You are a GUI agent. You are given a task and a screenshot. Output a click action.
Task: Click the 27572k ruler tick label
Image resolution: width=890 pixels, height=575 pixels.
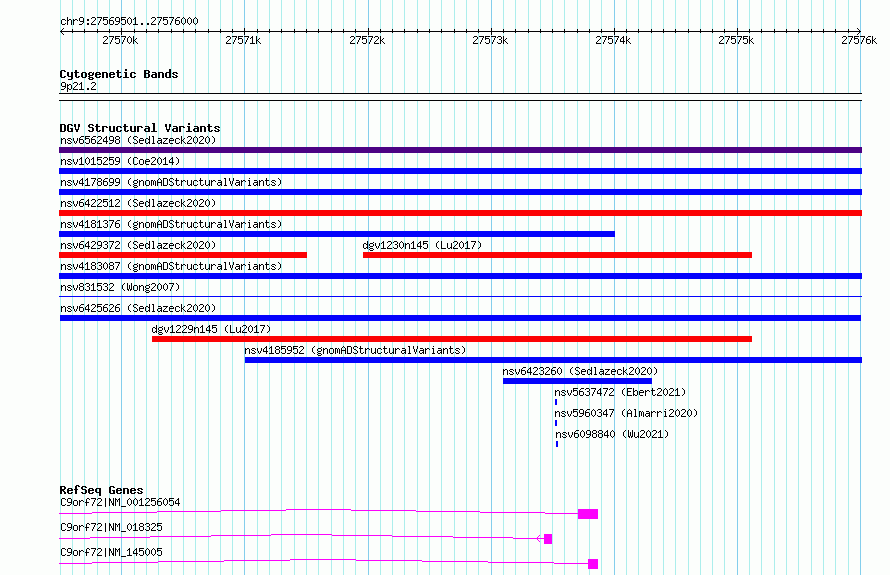(x=367, y=40)
